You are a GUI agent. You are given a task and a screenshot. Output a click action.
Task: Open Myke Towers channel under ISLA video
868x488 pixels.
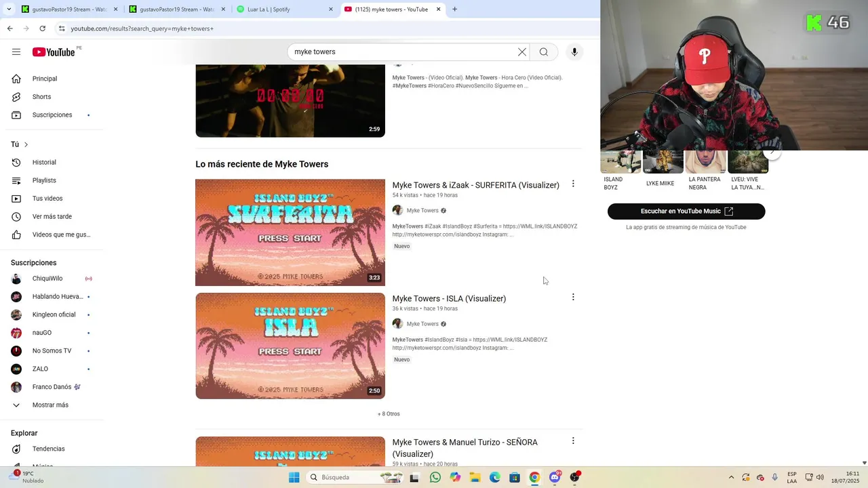[422, 324]
